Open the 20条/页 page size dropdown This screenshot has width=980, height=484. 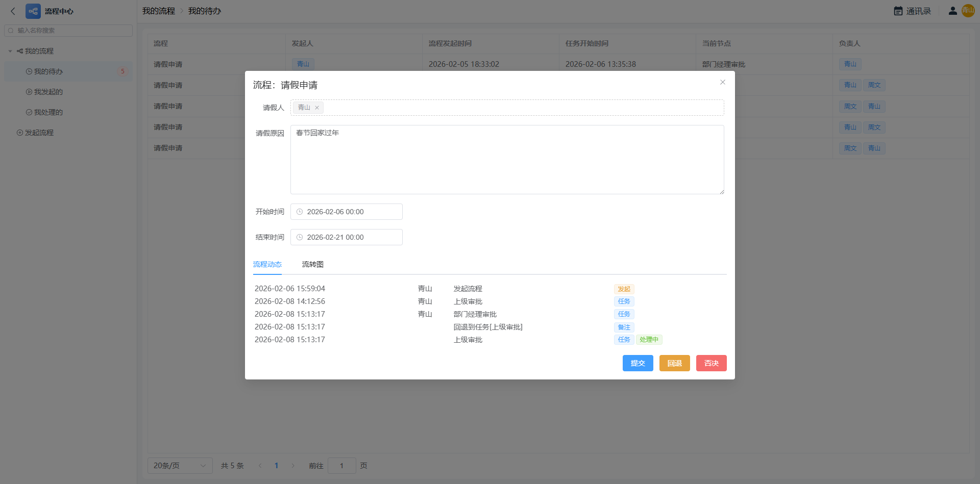(180, 466)
